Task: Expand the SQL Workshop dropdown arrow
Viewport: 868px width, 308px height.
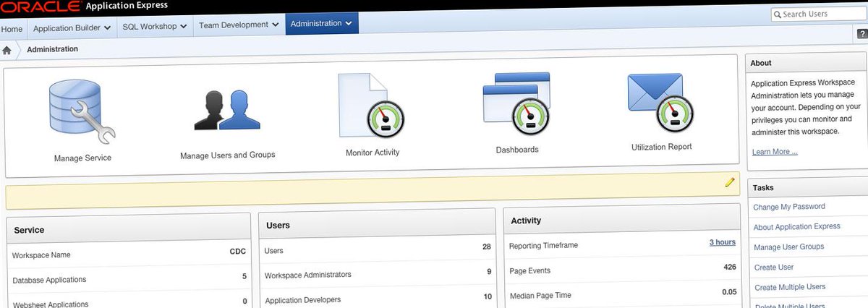Action: tap(183, 26)
